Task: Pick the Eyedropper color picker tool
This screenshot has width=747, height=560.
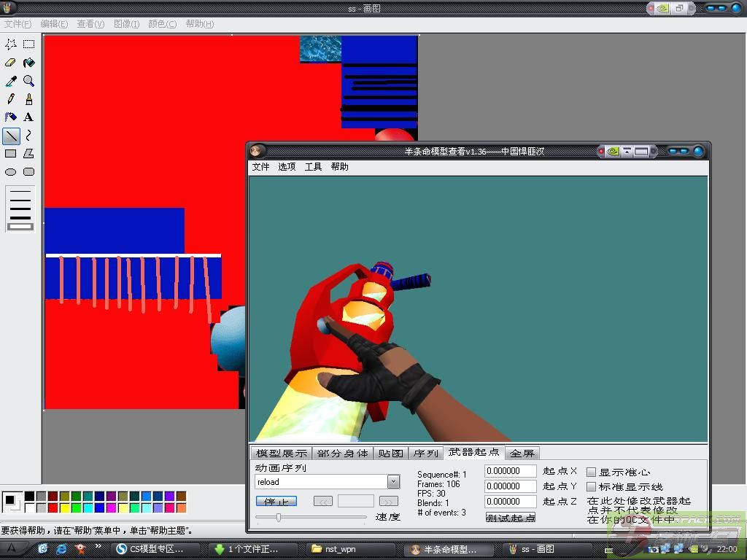Action: pos(11,81)
